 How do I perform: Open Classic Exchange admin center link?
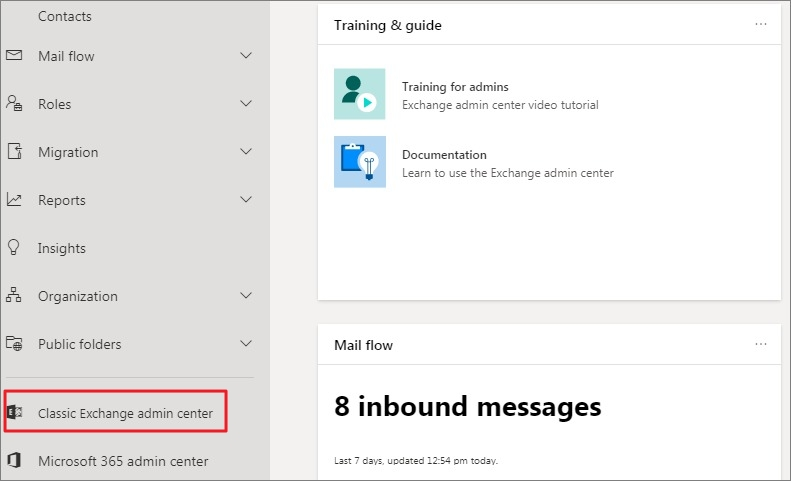125,413
